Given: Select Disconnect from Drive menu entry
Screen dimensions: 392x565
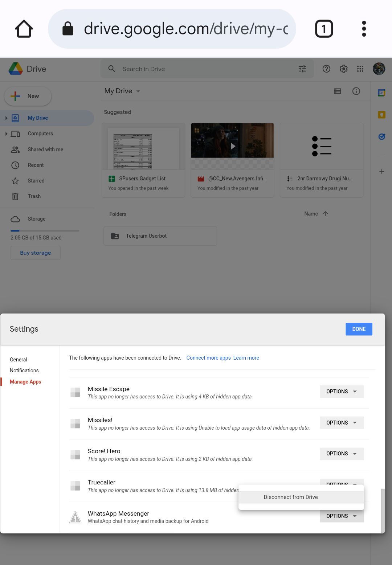Looking at the screenshot, I should point(301,497).
